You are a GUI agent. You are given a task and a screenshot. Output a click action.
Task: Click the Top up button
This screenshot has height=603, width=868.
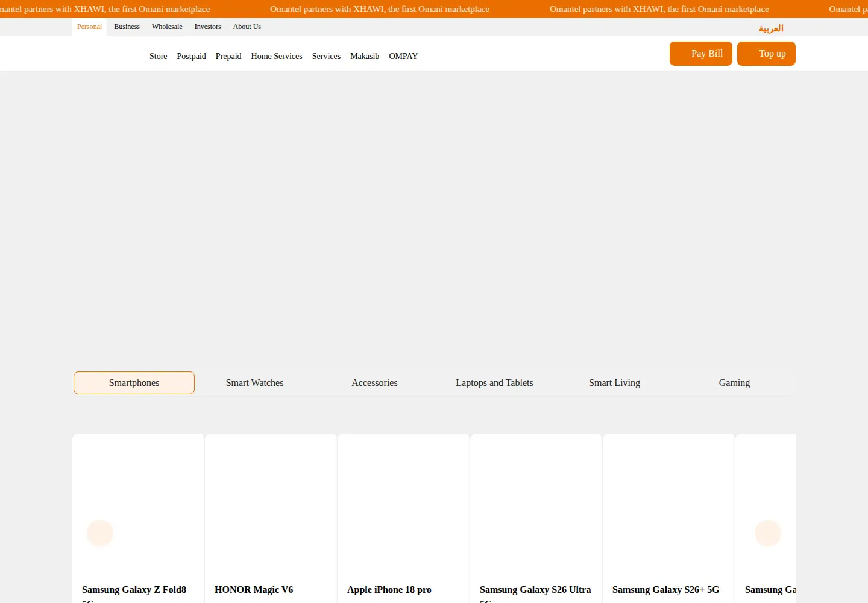[x=766, y=54]
